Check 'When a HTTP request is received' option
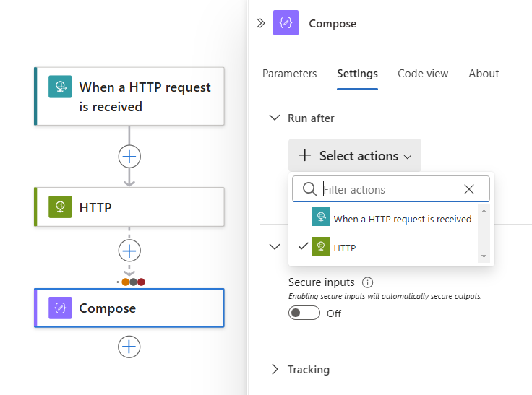This screenshot has height=395, width=532. (x=390, y=219)
